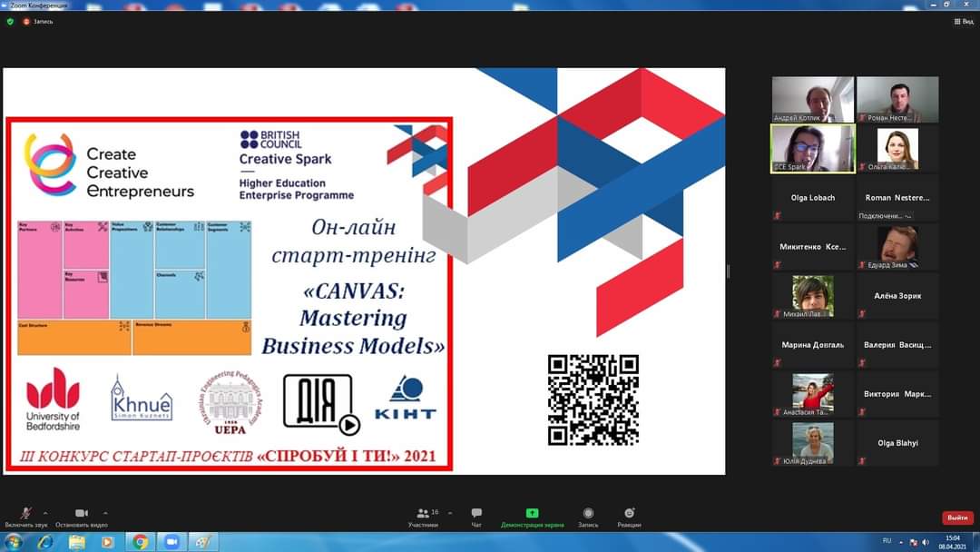Select Юлія Дуднева participant tile
Viewport: 980px width, 552px height.
coord(812,443)
